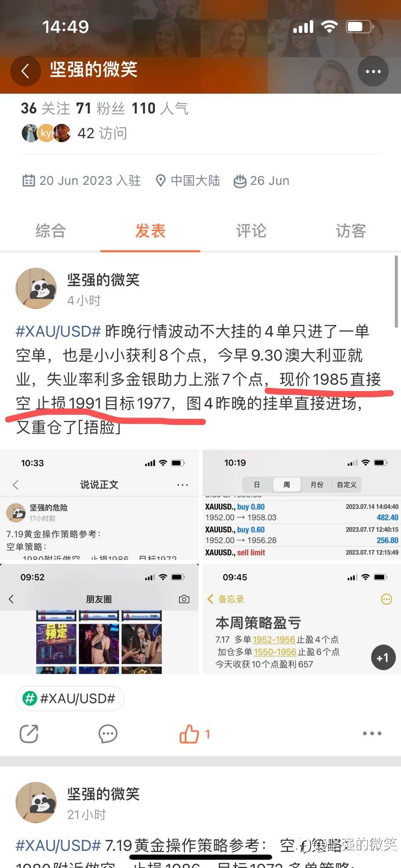View the 71 粉丝 followers list
This screenshot has height=868, width=401.
[x=100, y=108]
